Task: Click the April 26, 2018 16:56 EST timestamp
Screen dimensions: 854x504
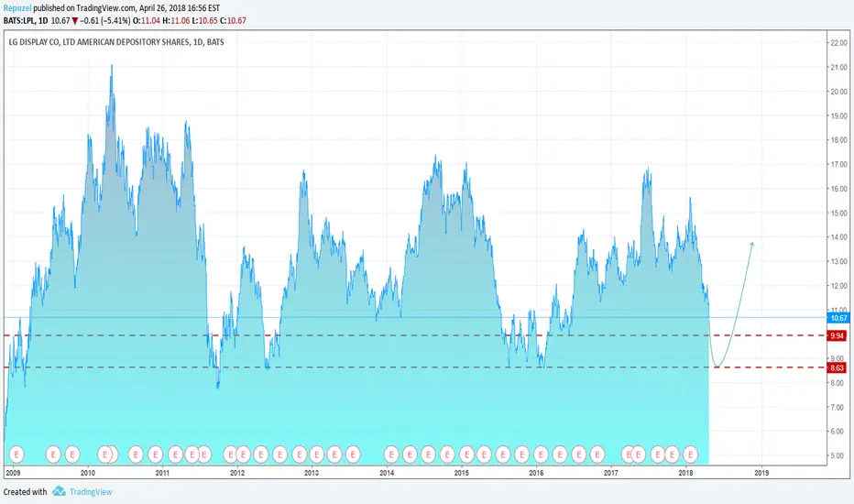Action: 180,8
